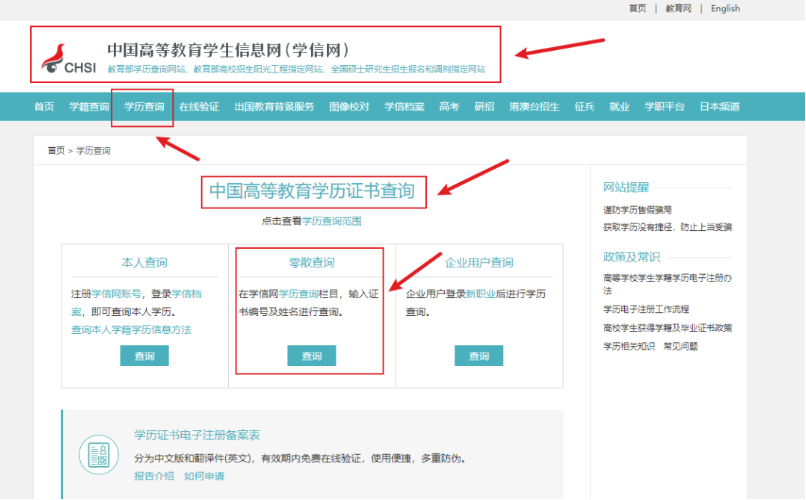806x500 pixels.
Task: Open 报告介绍 link
Action: point(154,476)
